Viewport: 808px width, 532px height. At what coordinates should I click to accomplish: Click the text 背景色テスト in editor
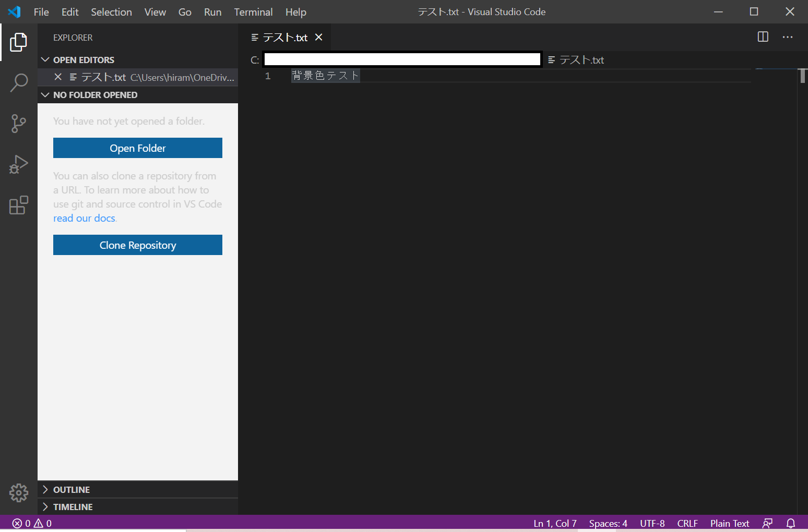[326, 76]
